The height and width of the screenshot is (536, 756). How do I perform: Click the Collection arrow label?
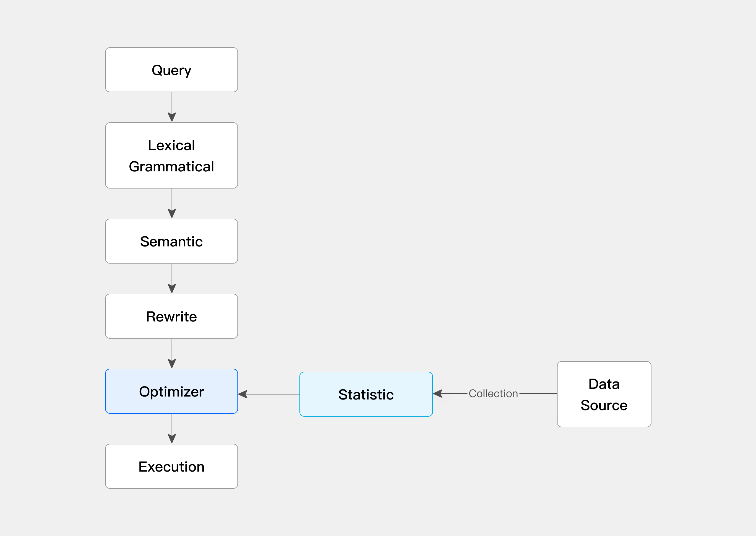pyautogui.click(x=493, y=393)
